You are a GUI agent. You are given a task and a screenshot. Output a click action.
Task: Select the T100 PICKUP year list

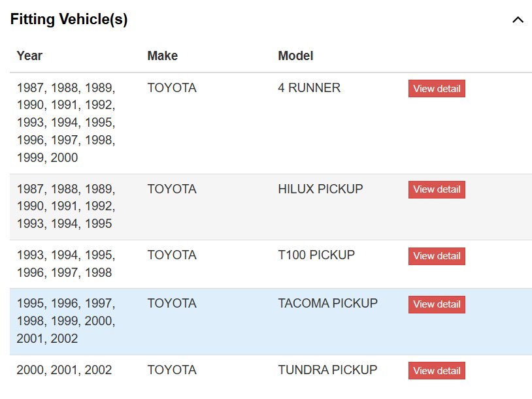pyautogui.click(x=65, y=264)
